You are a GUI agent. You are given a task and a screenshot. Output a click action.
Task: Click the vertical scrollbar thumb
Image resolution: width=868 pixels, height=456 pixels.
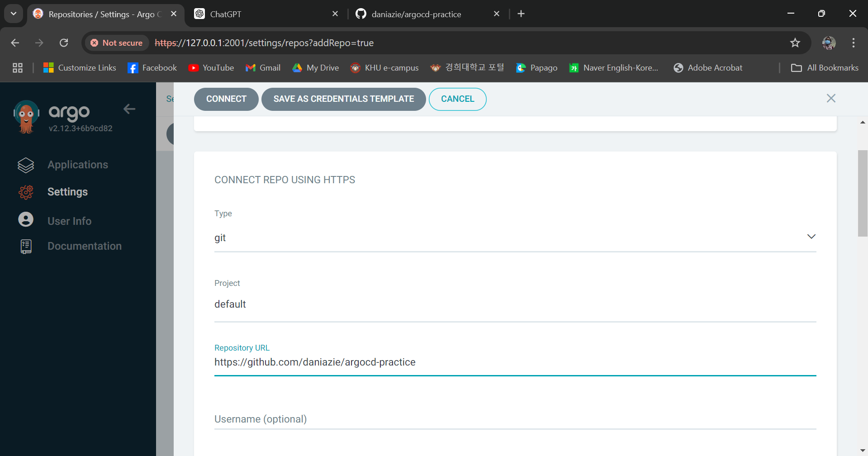[862, 193]
